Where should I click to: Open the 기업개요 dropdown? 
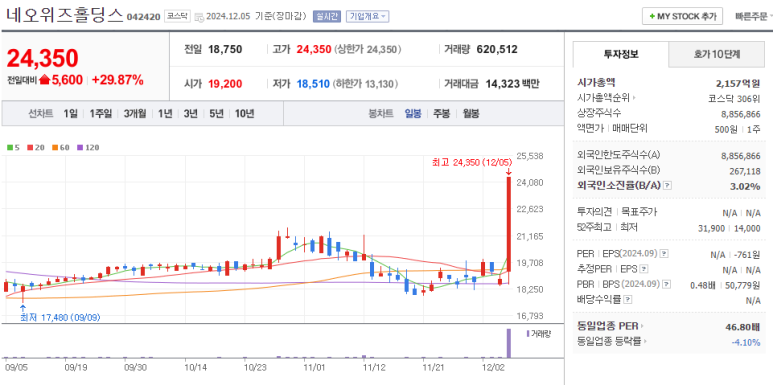tap(367, 16)
